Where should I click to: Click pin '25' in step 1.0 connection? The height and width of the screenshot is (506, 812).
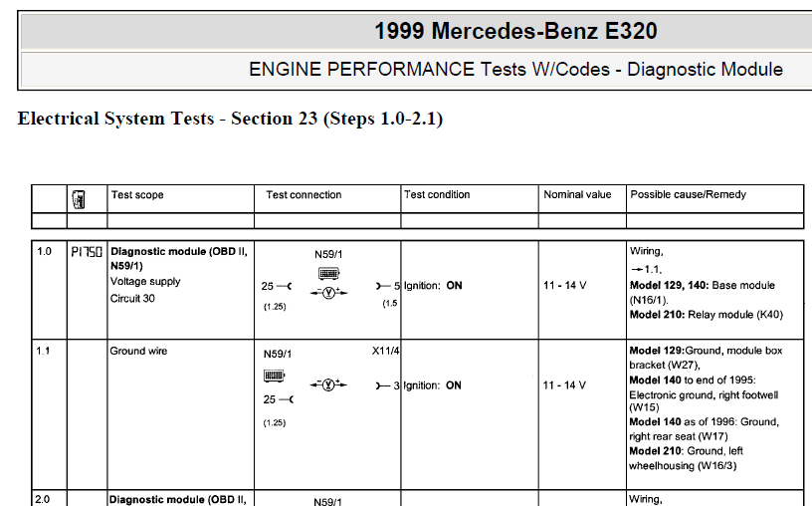[x=268, y=286]
